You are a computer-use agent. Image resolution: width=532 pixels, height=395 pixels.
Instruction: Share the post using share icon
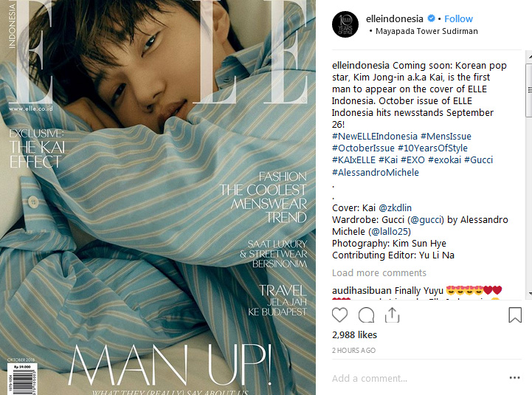coord(393,315)
